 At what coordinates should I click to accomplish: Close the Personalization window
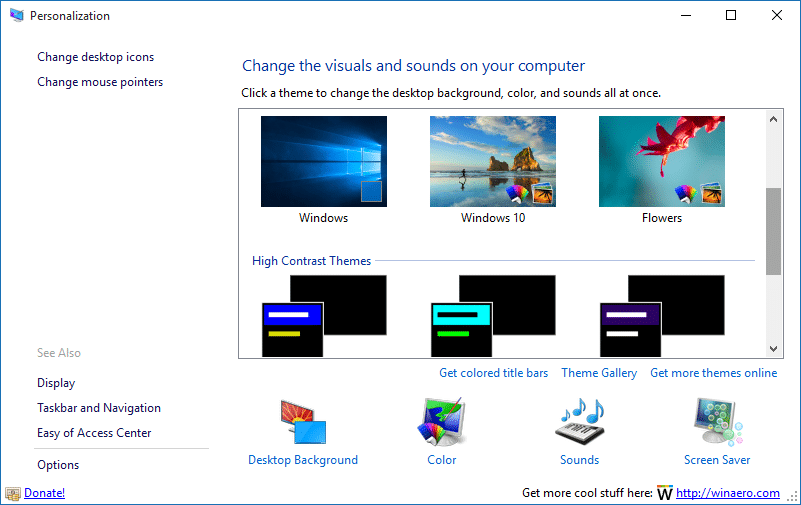(x=776, y=15)
